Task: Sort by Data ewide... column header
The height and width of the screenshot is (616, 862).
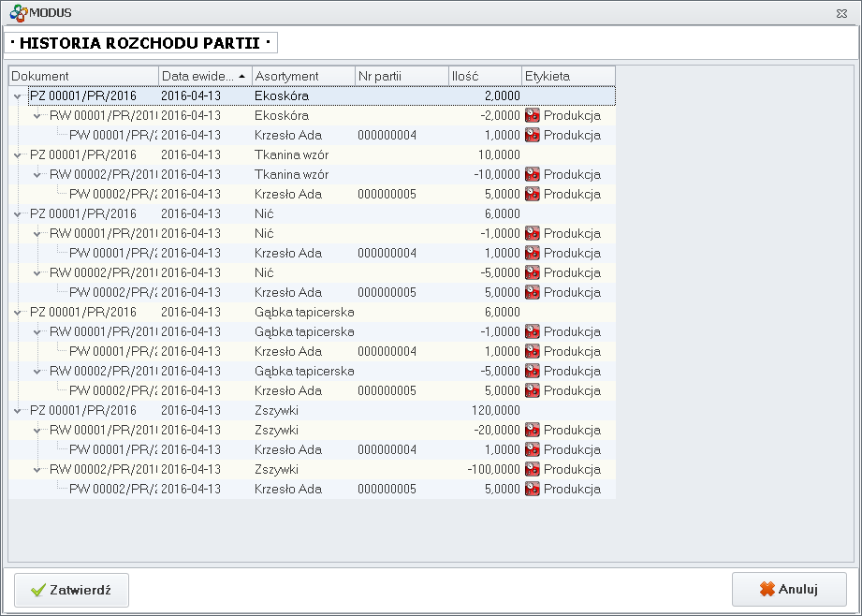Action: tap(206, 76)
